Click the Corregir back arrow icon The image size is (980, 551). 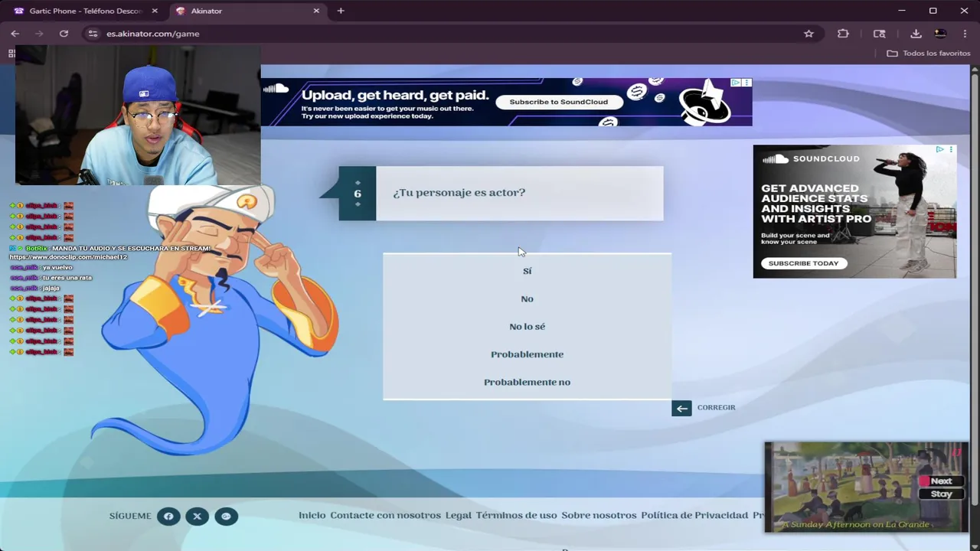pos(681,408)
